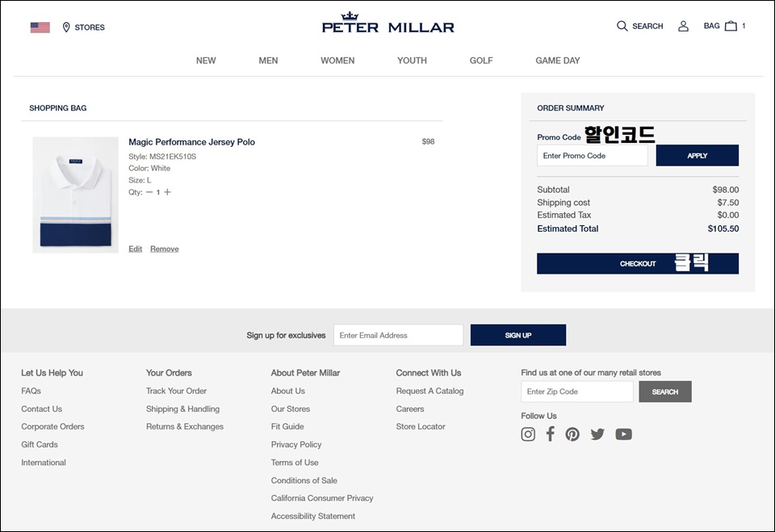Image resolution: width=775 pixels, height=532 pixels.
Task: Open the Fit Guide link
Action: click(x=287, y=427)
